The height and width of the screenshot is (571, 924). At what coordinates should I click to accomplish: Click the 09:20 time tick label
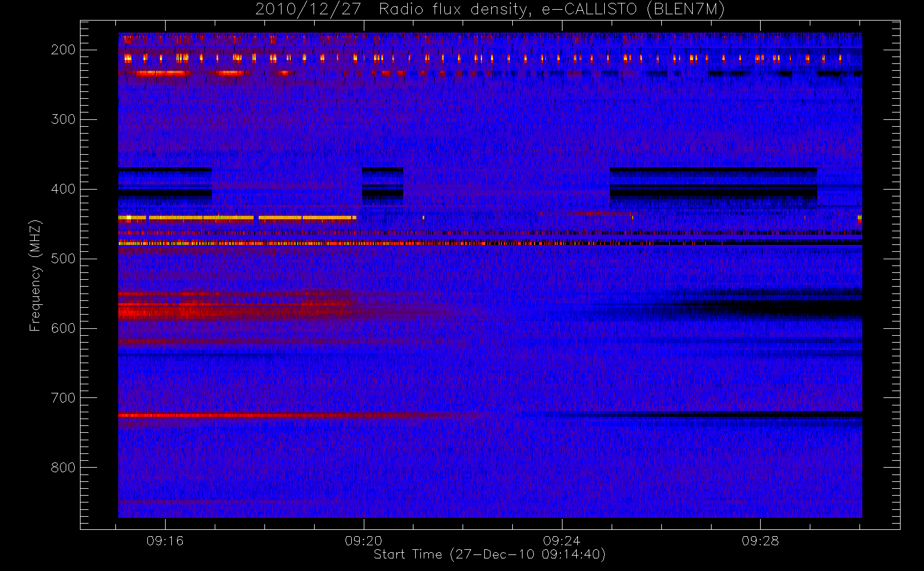point(364,541)
